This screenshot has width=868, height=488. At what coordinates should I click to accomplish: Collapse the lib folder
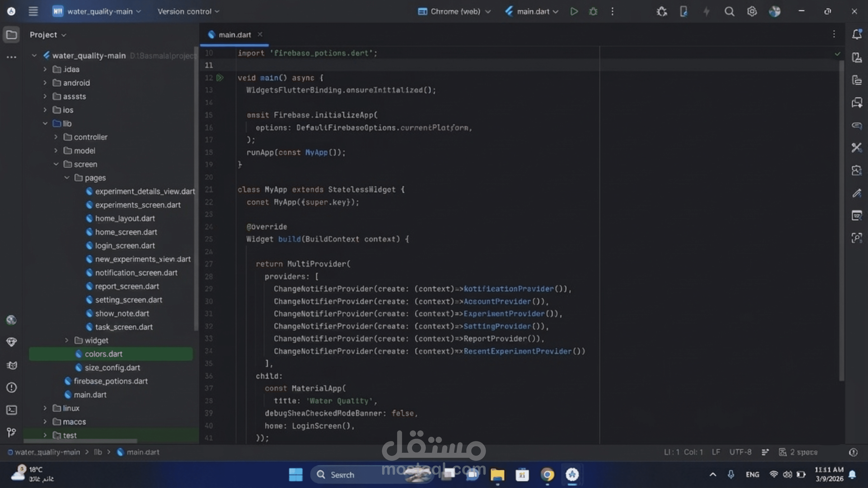click(45, 124)
